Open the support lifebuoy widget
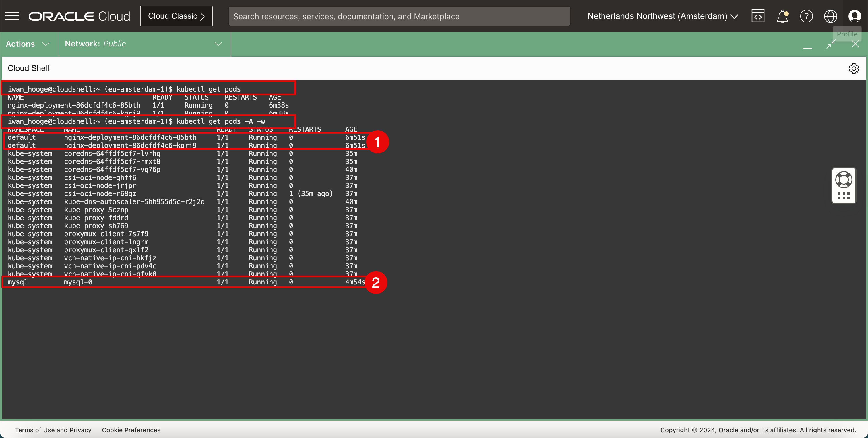Screen dimensions: 868x438 pyautogui.click(x=844, y=180)
